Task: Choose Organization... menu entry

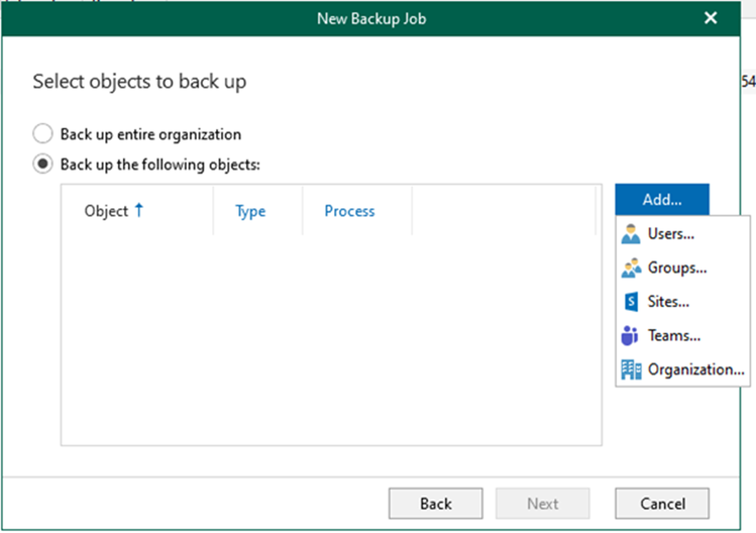Action: 682,370
